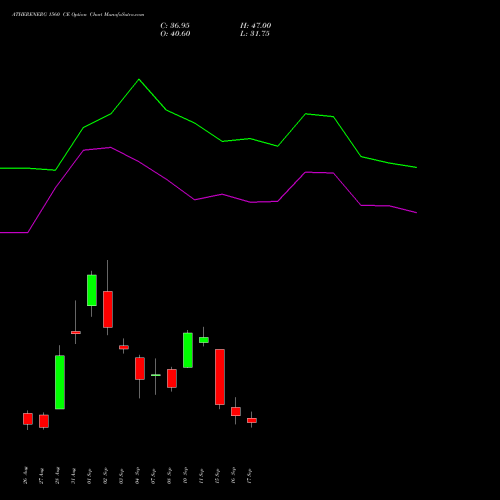Click the chart title text at top left
Viewport: 500px width, 500px height.
point(78,15)
